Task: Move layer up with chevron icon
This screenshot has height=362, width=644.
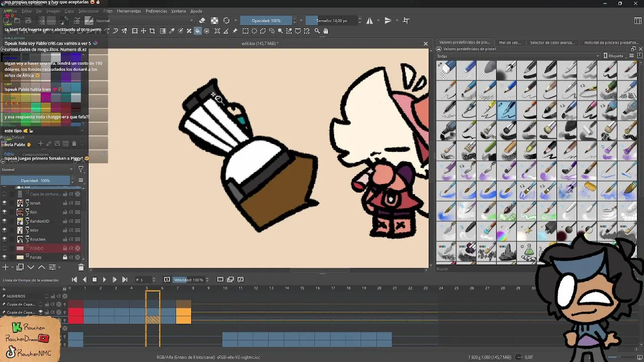Action: [41, 267]
